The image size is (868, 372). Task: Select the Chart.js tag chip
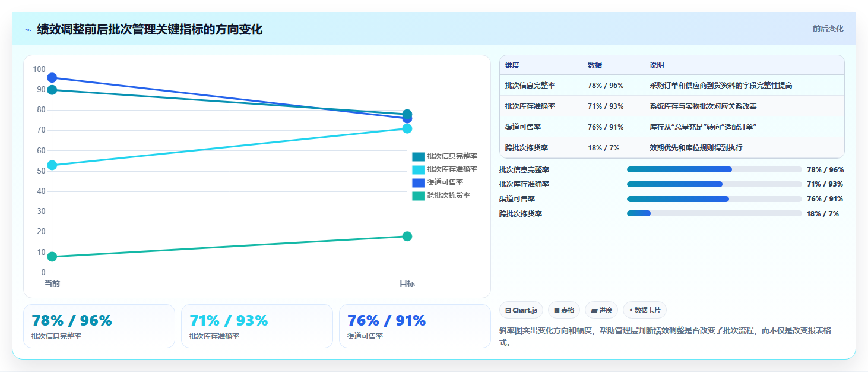(x=521, y=310)
